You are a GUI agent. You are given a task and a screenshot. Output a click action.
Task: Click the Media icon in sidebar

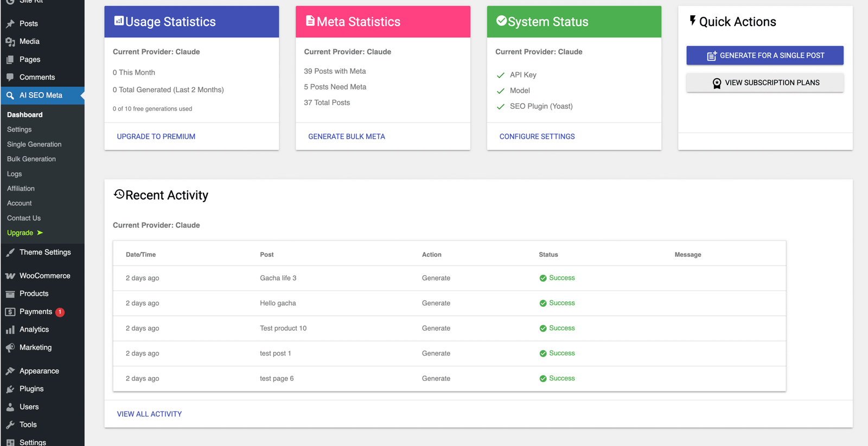click(x=10, y=42)
